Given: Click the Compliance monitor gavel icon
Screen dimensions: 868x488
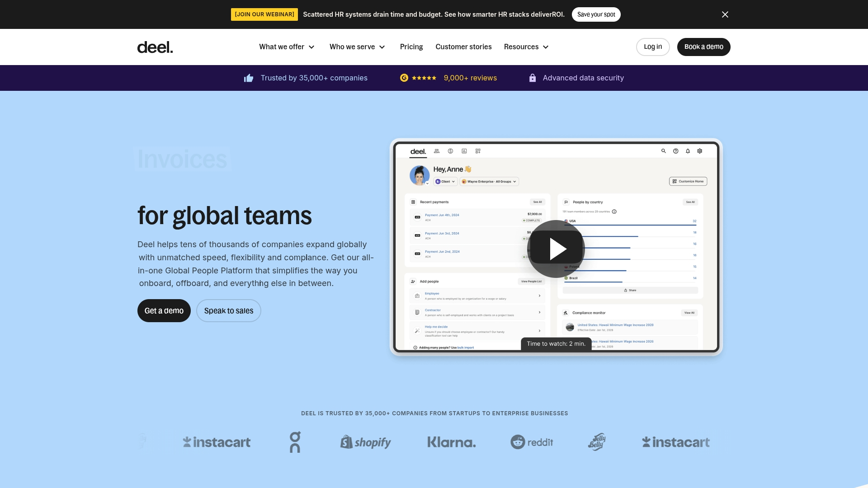Looking at the screenshot, I should (x=566, y=313).
